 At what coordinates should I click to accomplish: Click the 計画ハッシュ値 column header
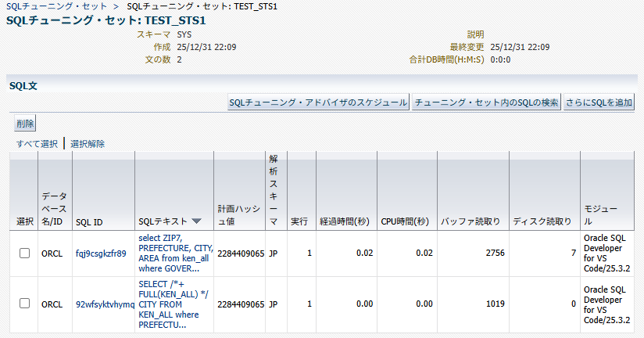(238, 216)
